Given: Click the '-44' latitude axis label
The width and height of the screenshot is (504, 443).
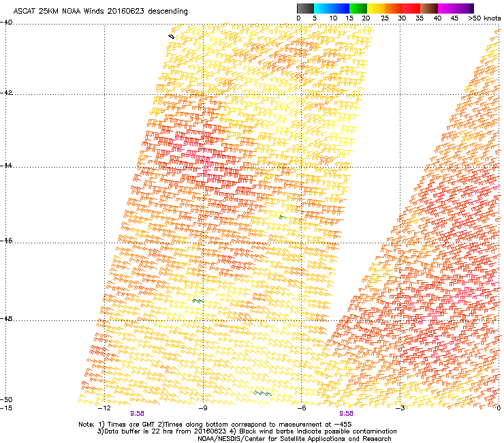Looking at the screenshot, I should [x=6, y=166].
